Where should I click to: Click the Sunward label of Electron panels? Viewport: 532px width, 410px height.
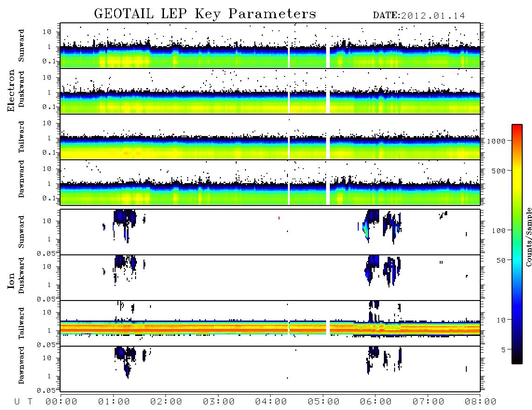coord(21,46)
